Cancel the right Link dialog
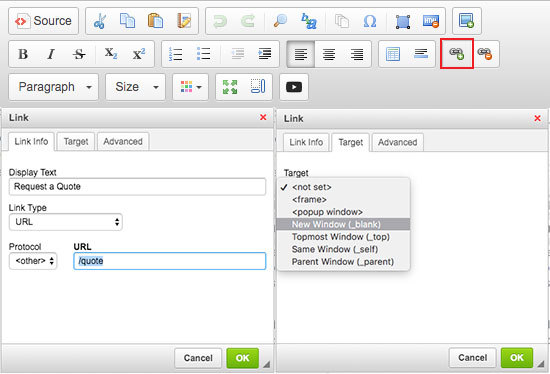The image size is (550, 374). coord(472,358)
